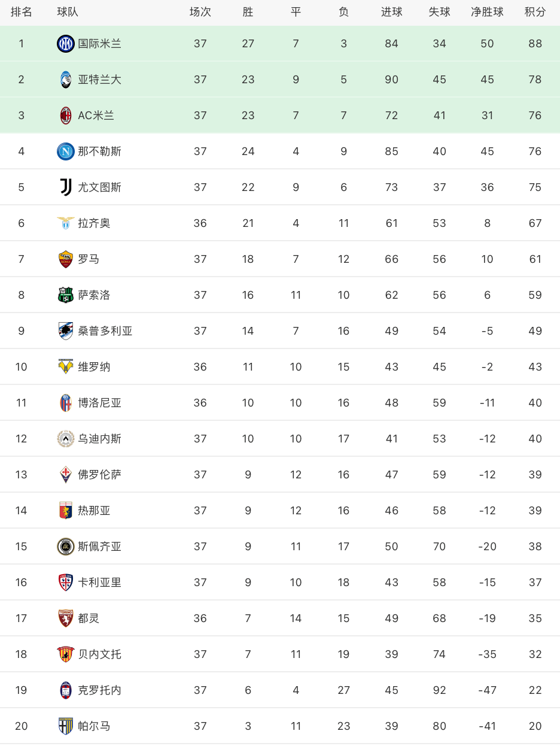Click the Sampdoria (桑普多利亚) crest

66,331
